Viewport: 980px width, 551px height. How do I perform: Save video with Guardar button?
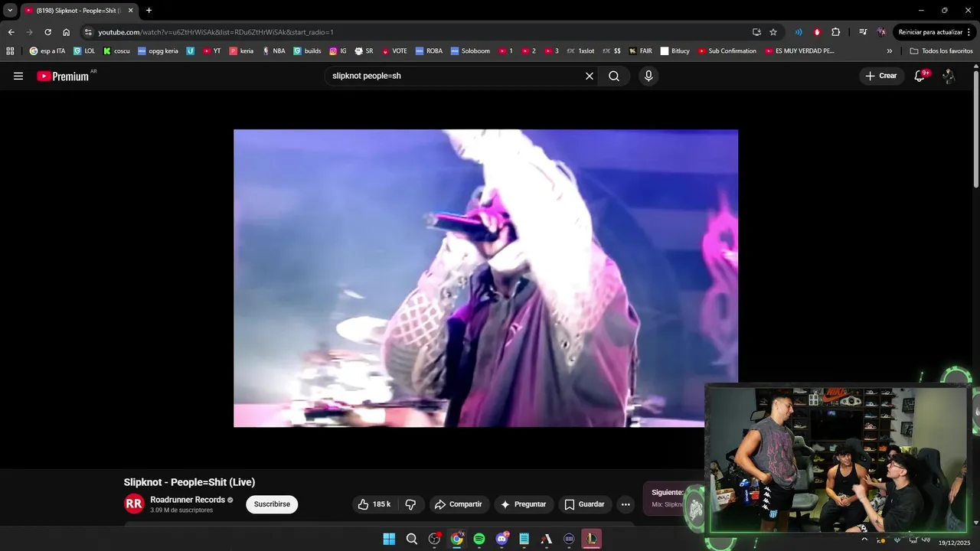(x=584, y=504)
